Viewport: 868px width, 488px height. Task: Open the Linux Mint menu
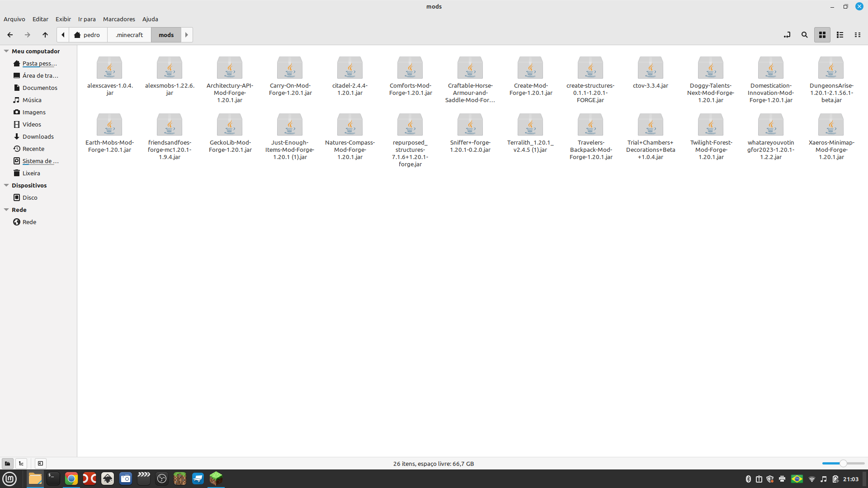pos(9,479)
